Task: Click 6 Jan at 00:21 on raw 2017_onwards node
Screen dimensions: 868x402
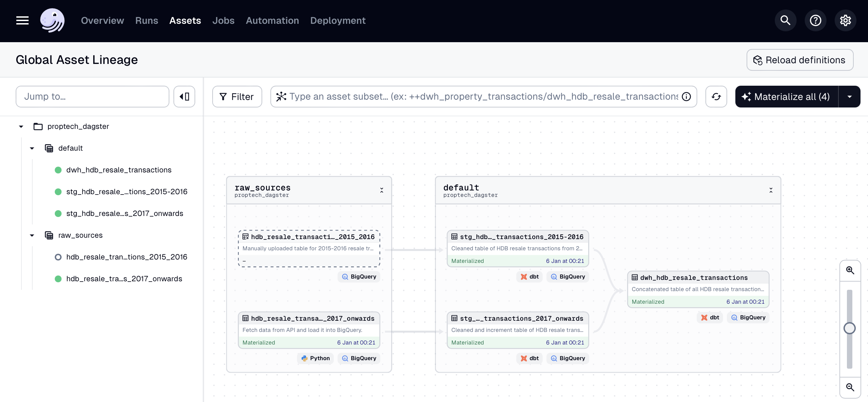Action: pos(356,342)
